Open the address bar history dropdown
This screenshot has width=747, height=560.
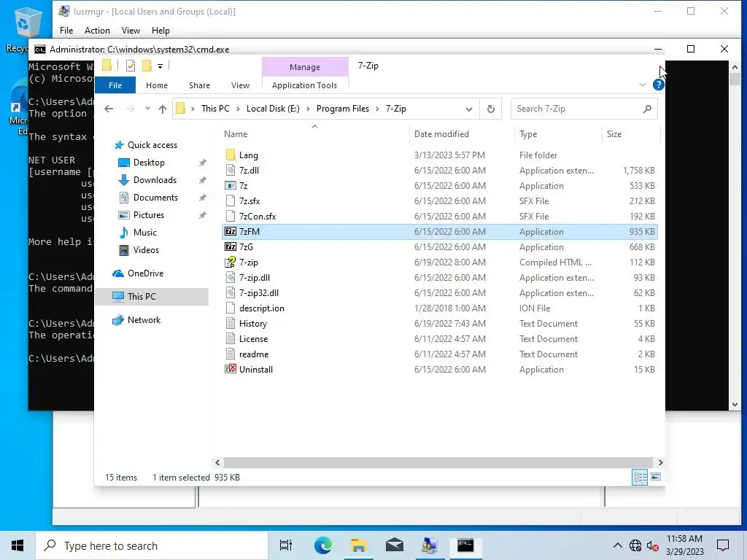click(x=469, y=109)
